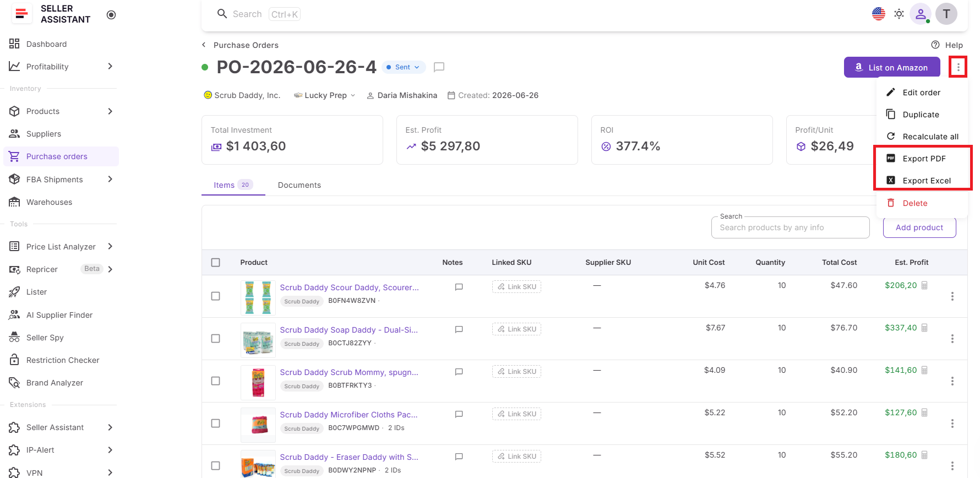The height and width of the screenshot is (478, 980).
Task: Click Link SKU for Soap Daddy row
Action: click(516, 329)
